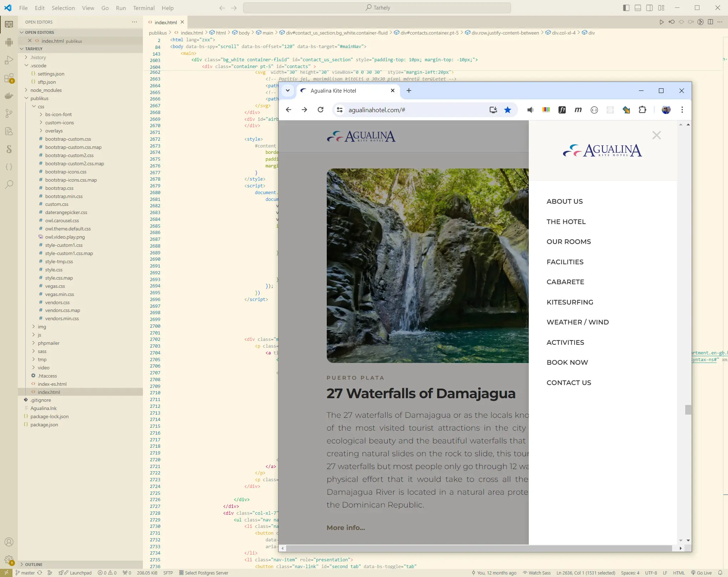Open the Manage gear settings

pyautogui.click(x=9, y=560)
